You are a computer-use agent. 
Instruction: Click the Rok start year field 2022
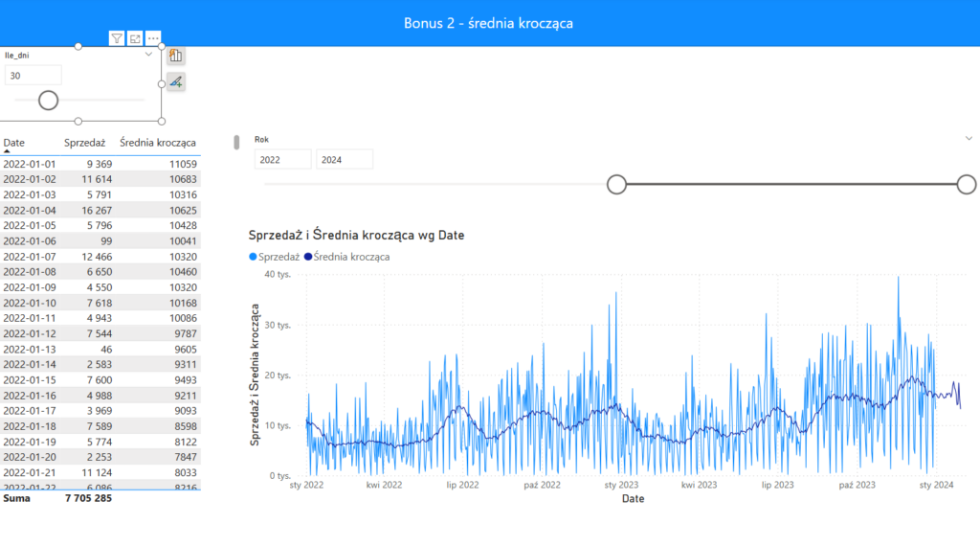coord(282,159)
